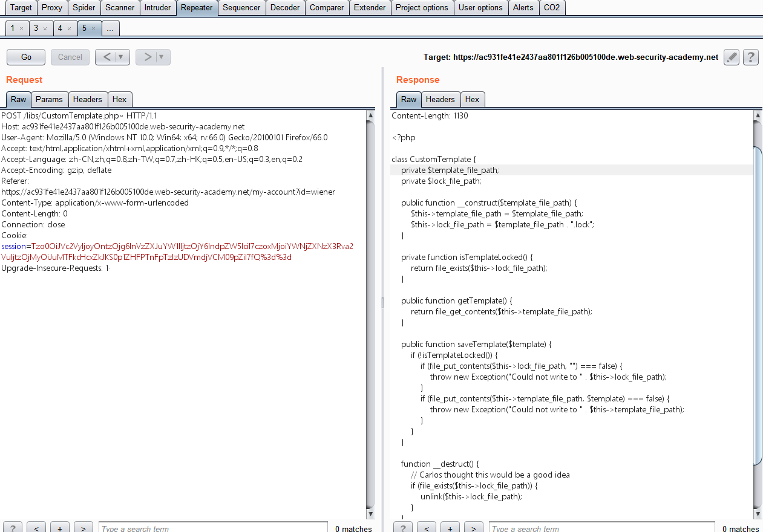
Task: Send the request with Go button
Action: click(x=26, y=57)
